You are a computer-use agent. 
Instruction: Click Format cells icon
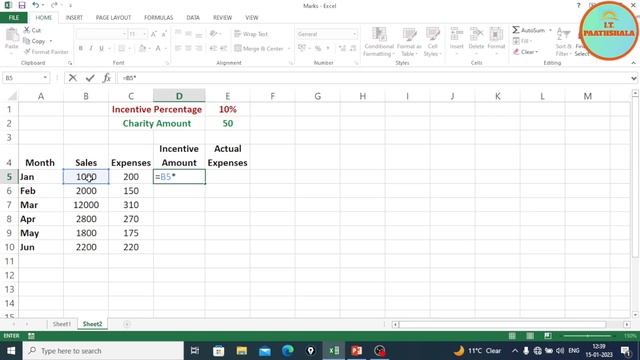[x=496, y=39]
